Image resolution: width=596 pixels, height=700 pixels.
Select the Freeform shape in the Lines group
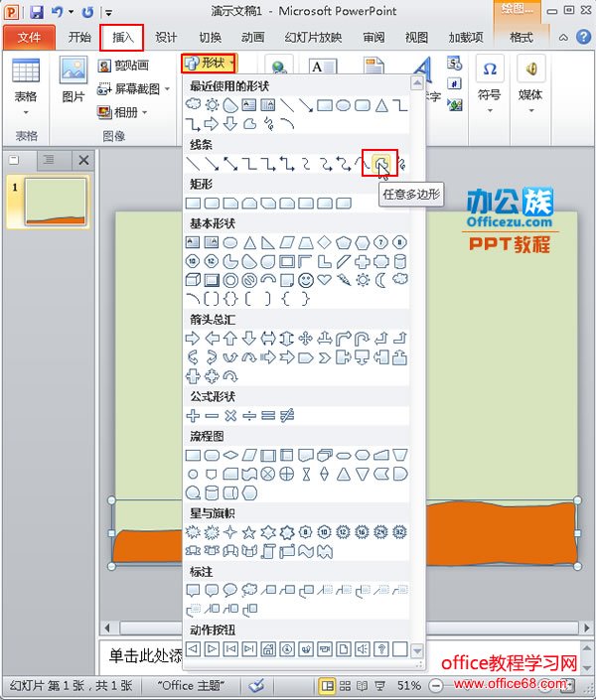click(380, 164)
